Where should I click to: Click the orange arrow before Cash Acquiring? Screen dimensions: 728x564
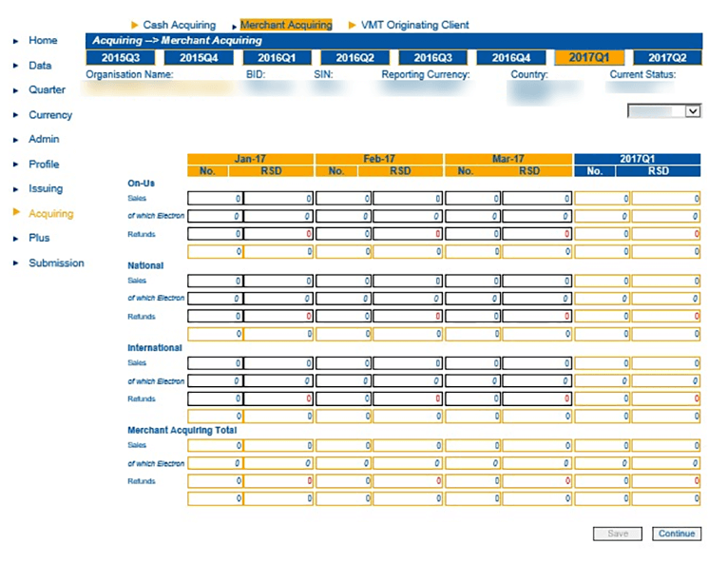[x=134, y=25]
